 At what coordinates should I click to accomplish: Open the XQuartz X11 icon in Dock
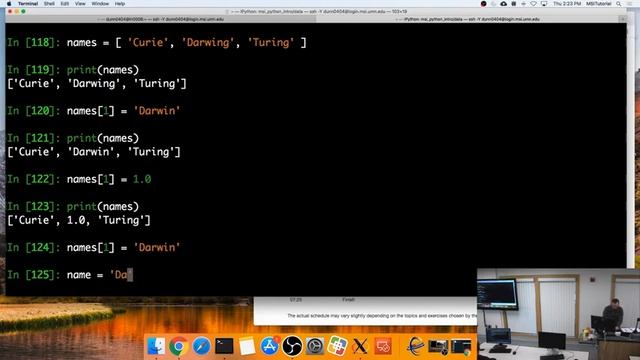[x=360, y=346]
